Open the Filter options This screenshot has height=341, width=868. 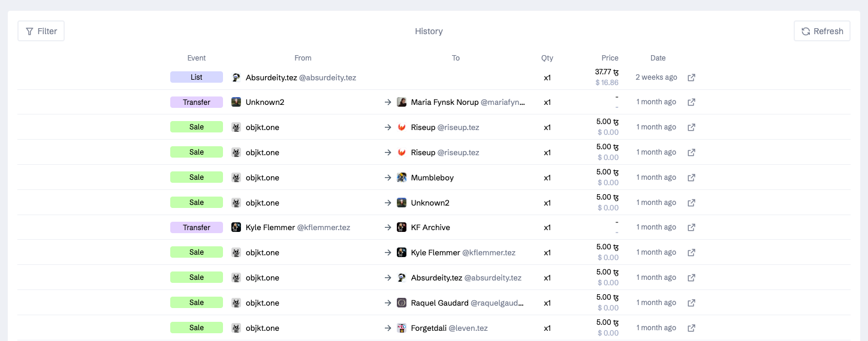[x=41, y=31]
